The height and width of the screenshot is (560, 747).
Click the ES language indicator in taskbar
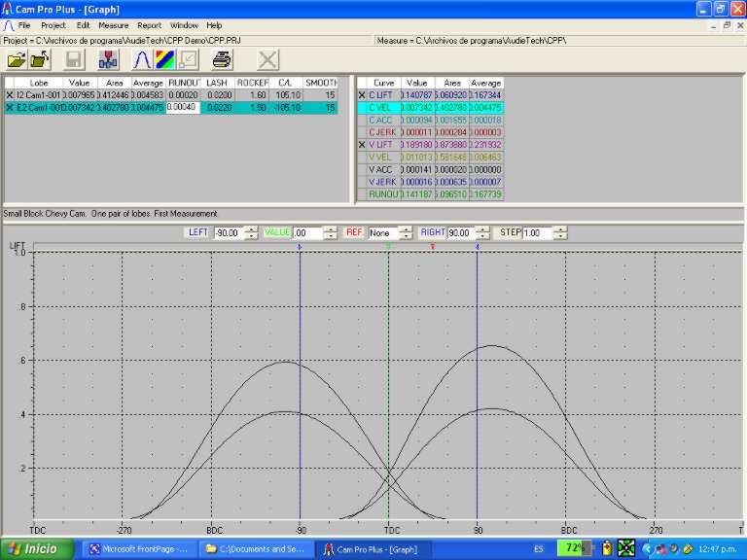pos(538,548)
